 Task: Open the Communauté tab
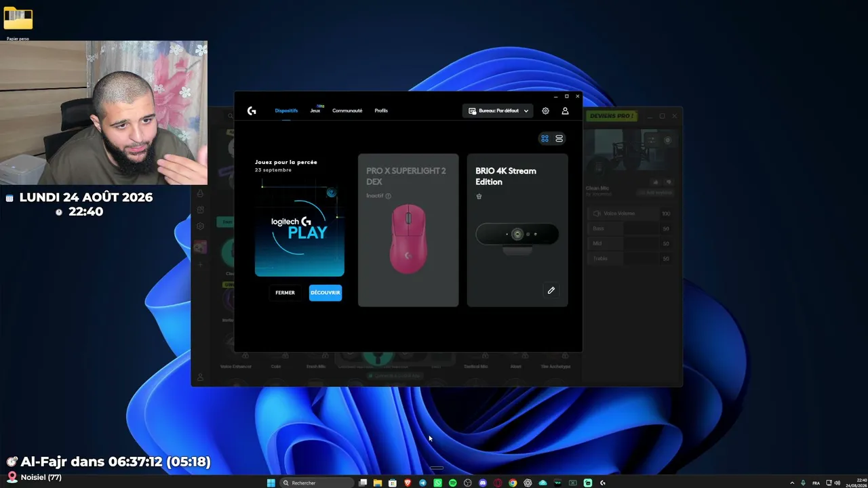click(347, 110)
